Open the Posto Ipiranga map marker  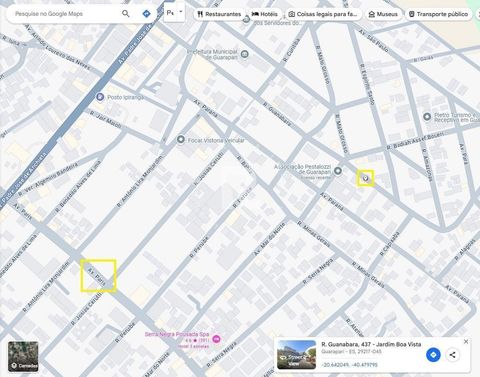click(x=100, y=97)
